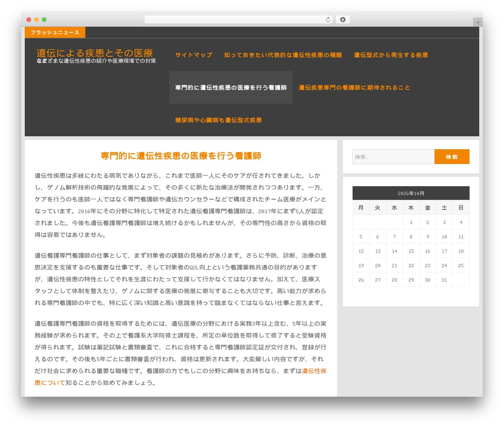Select calendar day 11

pos(461,237)
